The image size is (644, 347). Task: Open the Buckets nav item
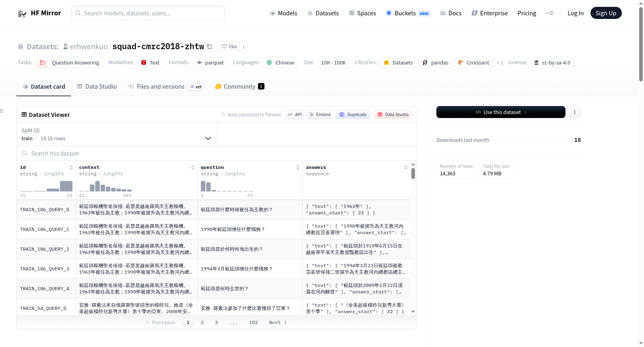coord(408,13)
